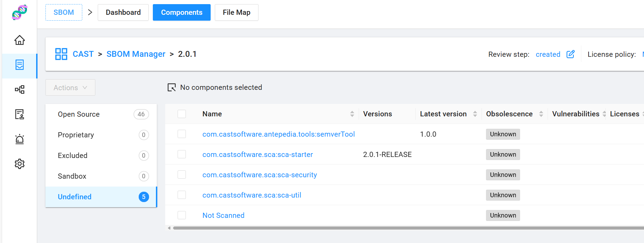Sort by Name column arrows
Image resolution: width=644 pixels, height=243 pixels.
352,114
